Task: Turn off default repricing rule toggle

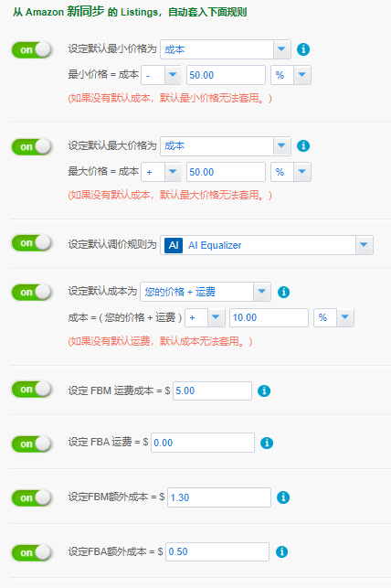Action: tap(31, 243)
